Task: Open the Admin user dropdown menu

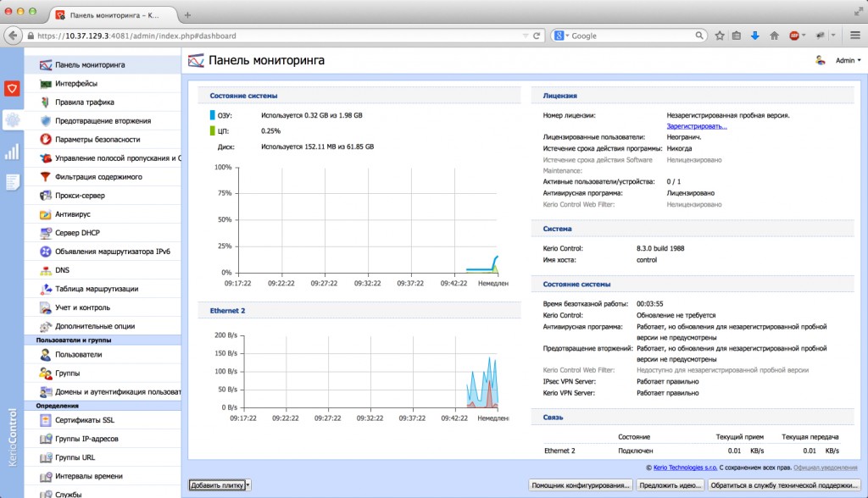Action: coord(848,60)
